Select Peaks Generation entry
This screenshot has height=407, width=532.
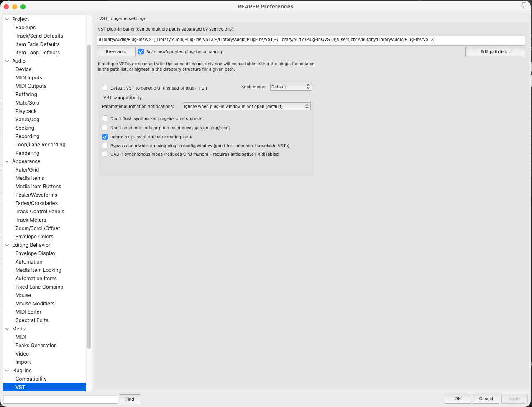click(36, 346)
